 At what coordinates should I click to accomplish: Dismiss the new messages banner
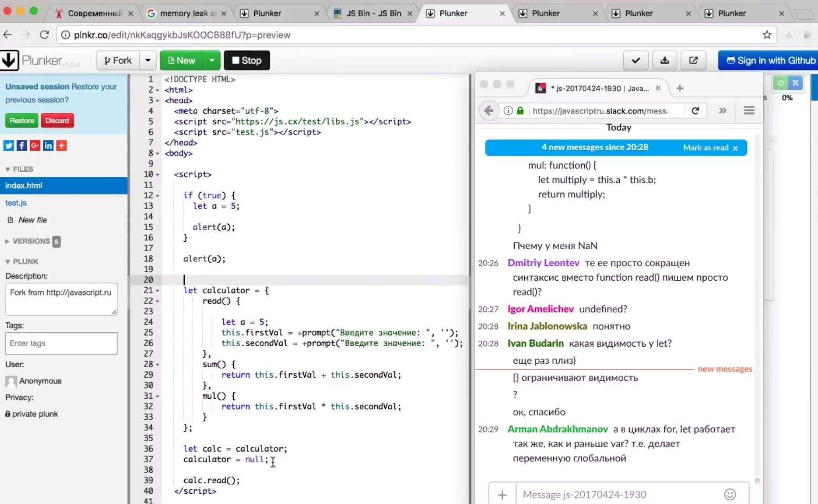pos(735,148)
